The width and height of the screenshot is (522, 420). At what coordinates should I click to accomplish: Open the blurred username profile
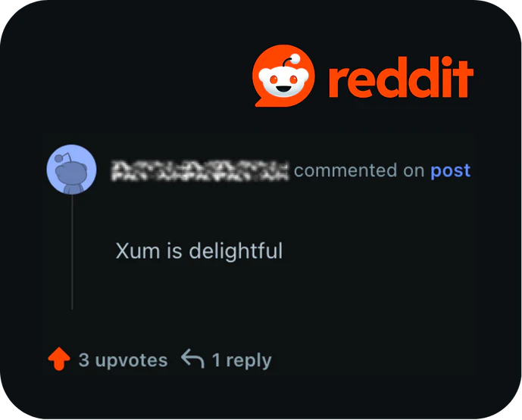tap(200, 171)
